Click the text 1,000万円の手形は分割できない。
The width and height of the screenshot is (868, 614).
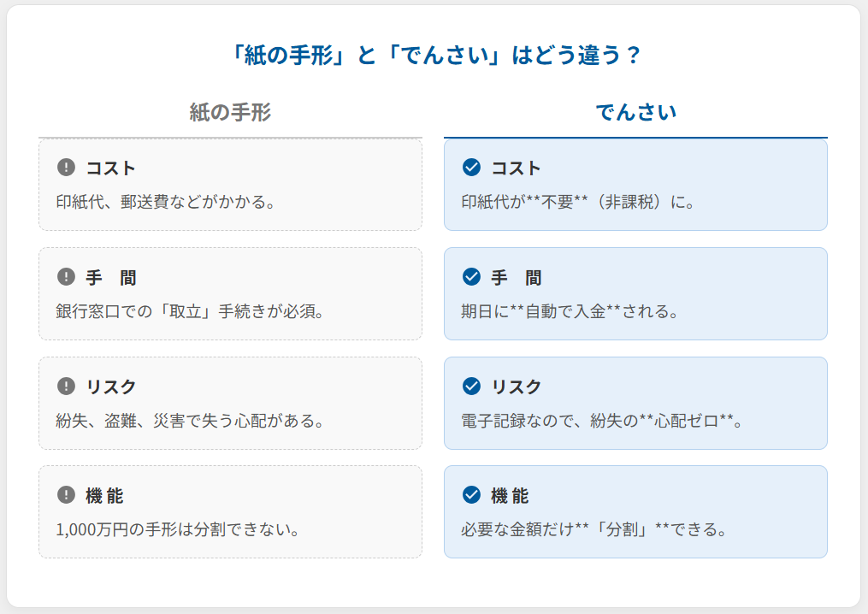(177, 529)
